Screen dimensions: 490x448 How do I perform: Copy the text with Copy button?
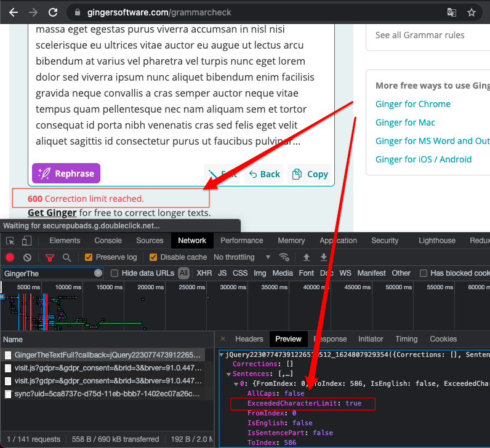pyautogui.click(x=310, y=174)
